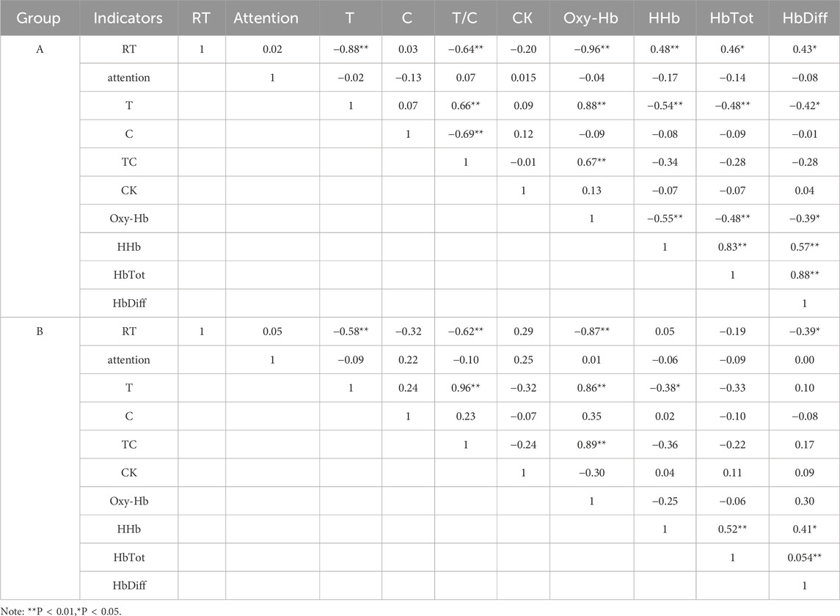Click the HbDiff column header

tap(804, 18)
